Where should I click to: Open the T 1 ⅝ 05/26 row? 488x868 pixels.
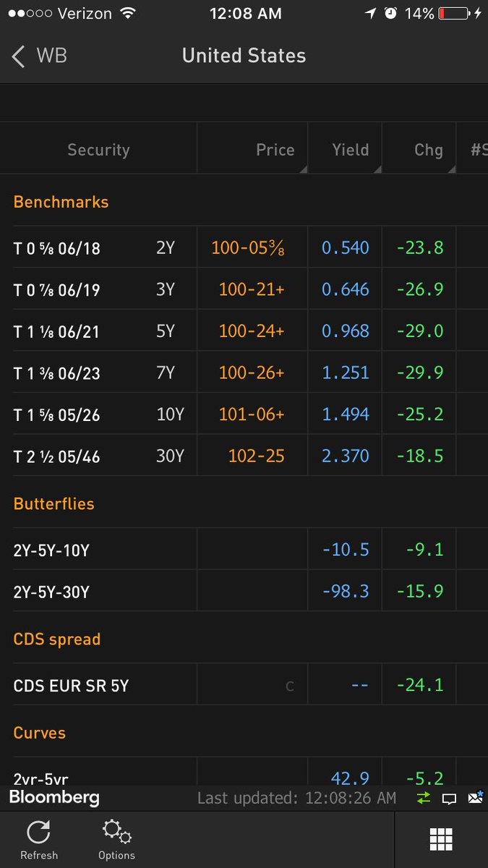(244, 414)
